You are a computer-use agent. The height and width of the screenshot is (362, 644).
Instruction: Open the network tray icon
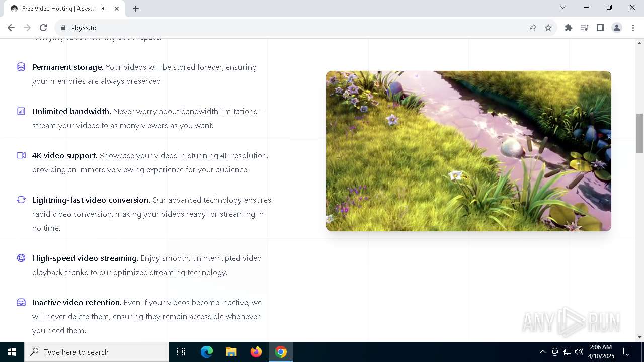pos(567,352)
